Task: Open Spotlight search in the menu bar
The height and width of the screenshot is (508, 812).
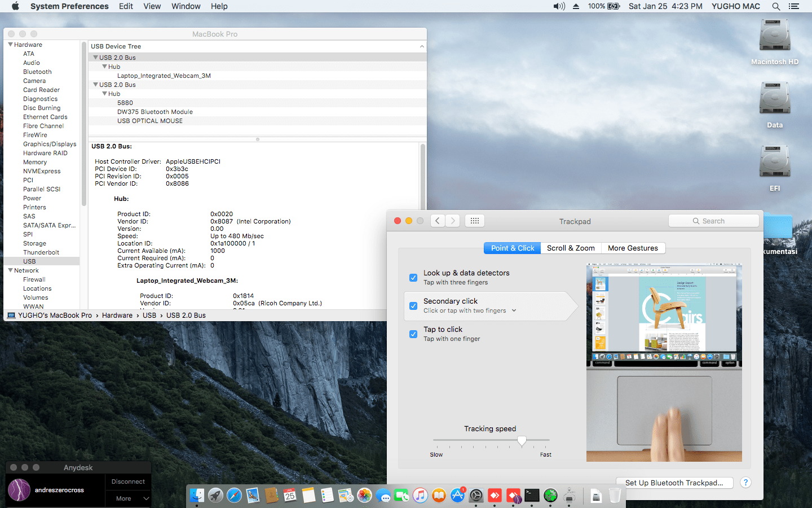Action: (x=776, y=6)
